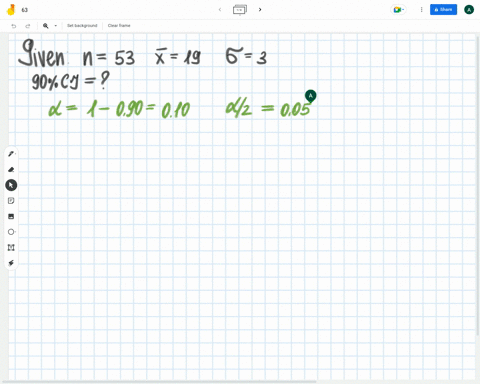Open the frame bar thumbnail
The width and height of the screenshot is (480, 384).
click(x=240, y=10)
